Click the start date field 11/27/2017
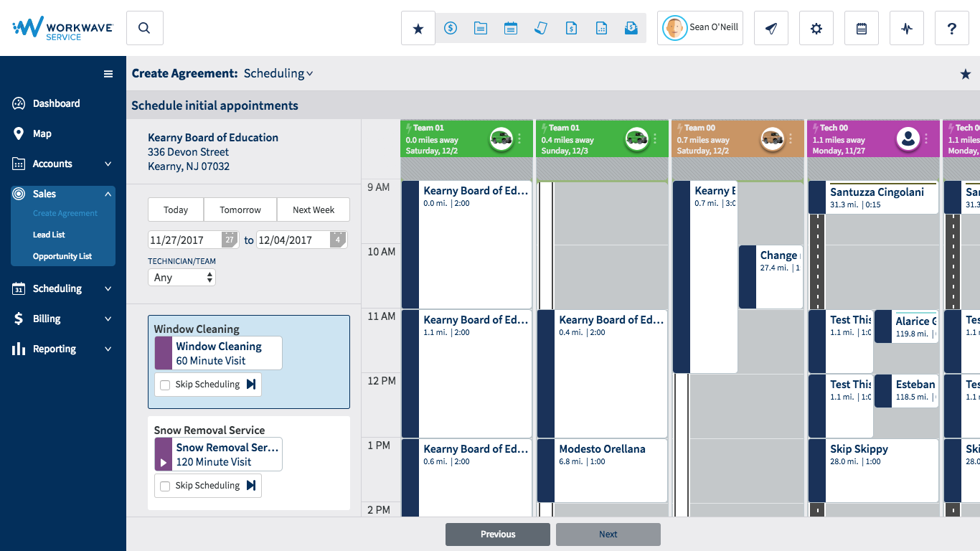This screenshot has height=551, width=980. (184, 240)
